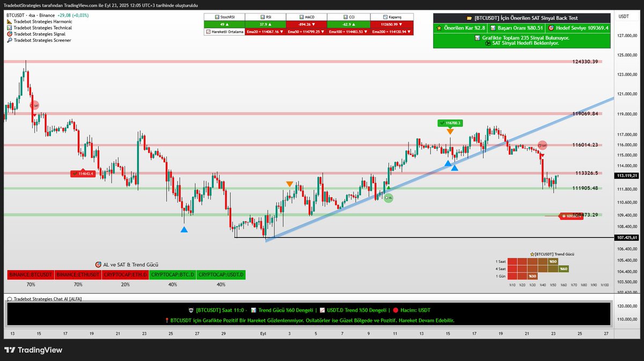Click the USDT currency selector on price axis

coord(624,17)
